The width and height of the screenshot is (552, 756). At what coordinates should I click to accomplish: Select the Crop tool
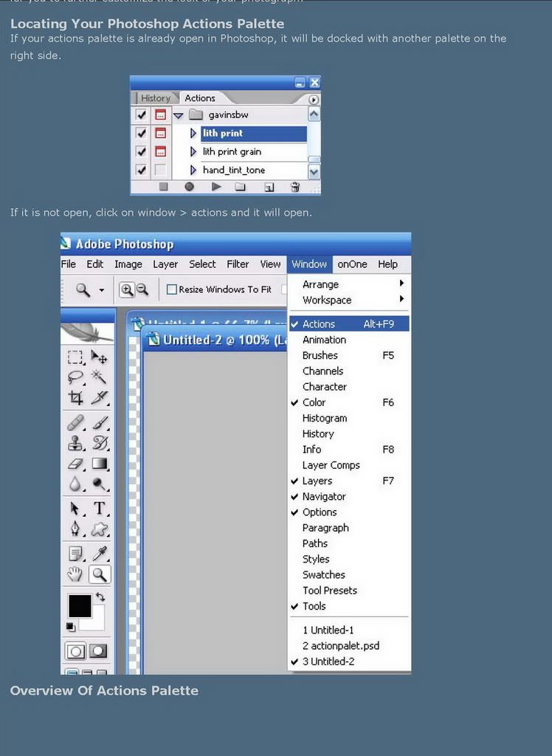pyautogui.click(x=75, y=398)
